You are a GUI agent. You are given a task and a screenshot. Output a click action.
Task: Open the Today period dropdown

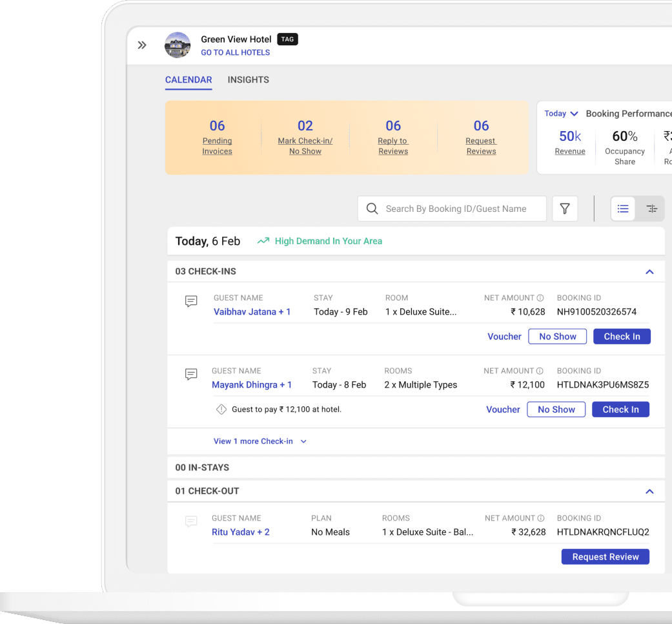[x=562, y=114]
